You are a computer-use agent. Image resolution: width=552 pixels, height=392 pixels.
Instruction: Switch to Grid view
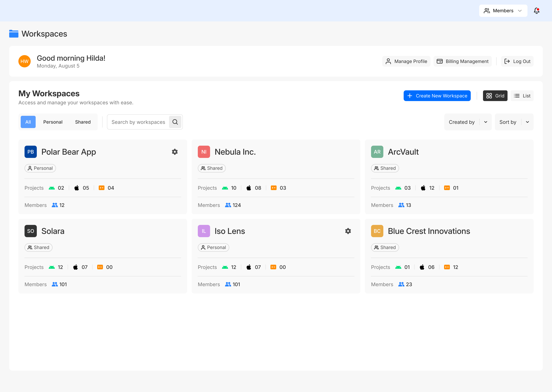point(495,96)
